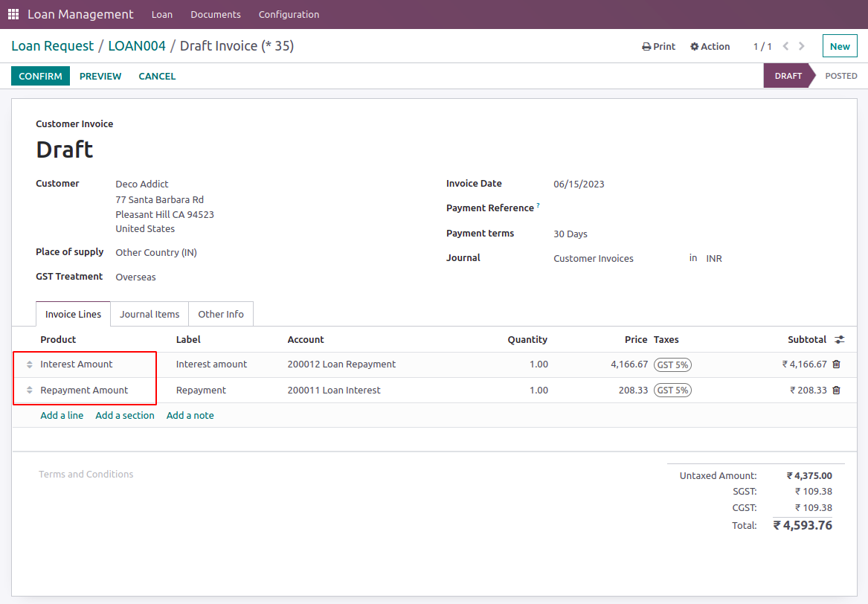Click the Terms and Conditions field
Screen dimensions: 868x604
tap(86, 474)
